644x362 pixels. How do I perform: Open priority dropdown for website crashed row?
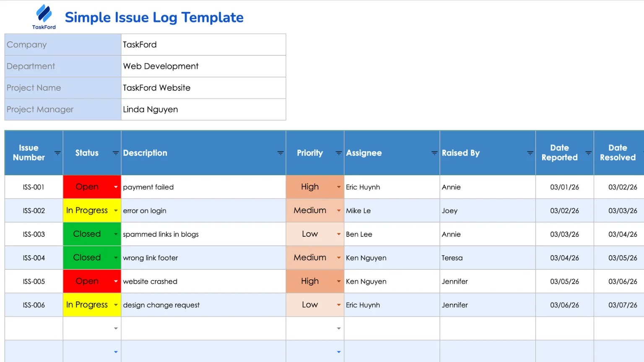pos(339,282)
